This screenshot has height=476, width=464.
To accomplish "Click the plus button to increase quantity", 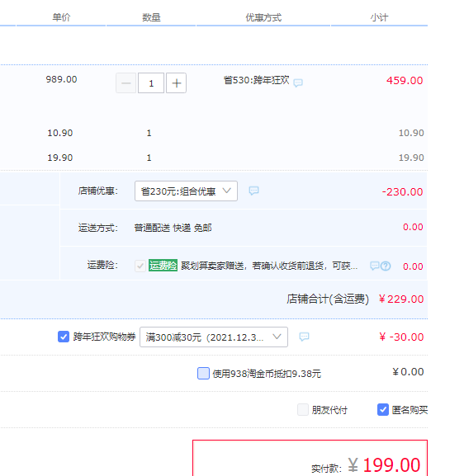I will point(176,82).
